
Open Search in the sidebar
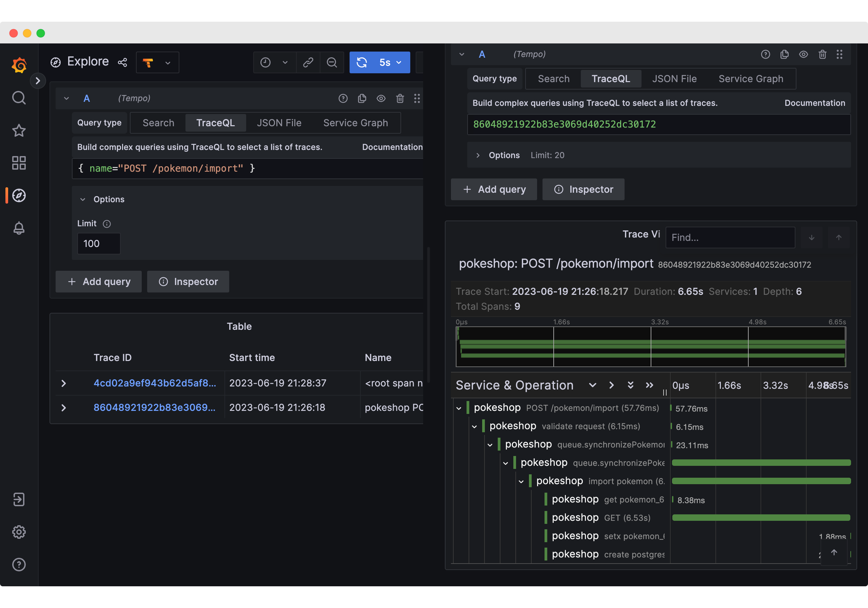[19, 98]
